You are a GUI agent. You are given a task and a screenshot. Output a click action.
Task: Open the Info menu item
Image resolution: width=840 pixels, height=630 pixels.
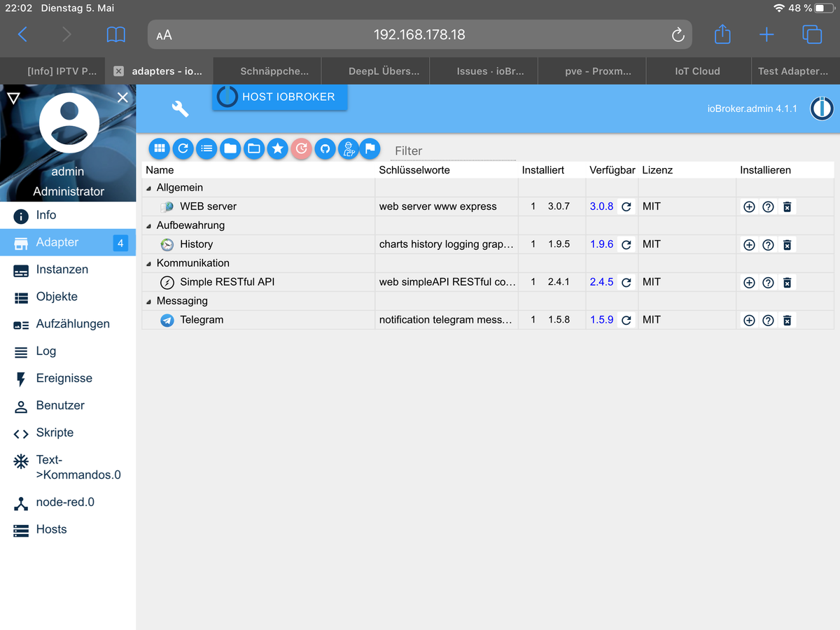[68, 215]
